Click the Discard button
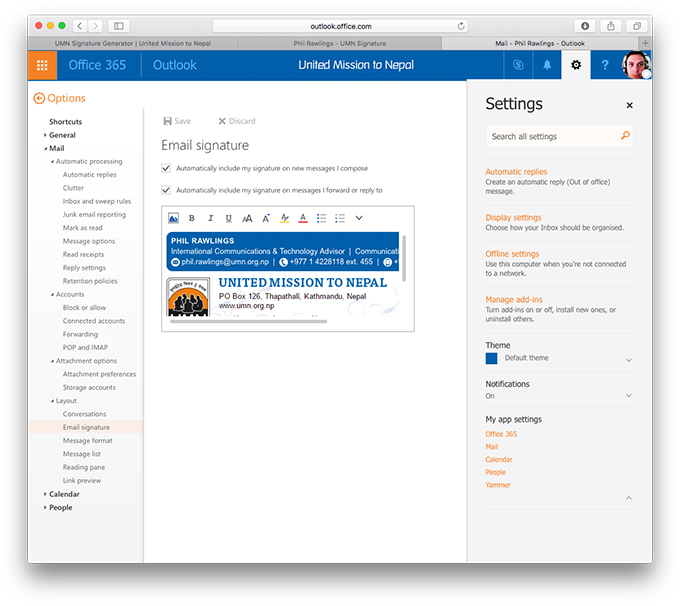 237,121
